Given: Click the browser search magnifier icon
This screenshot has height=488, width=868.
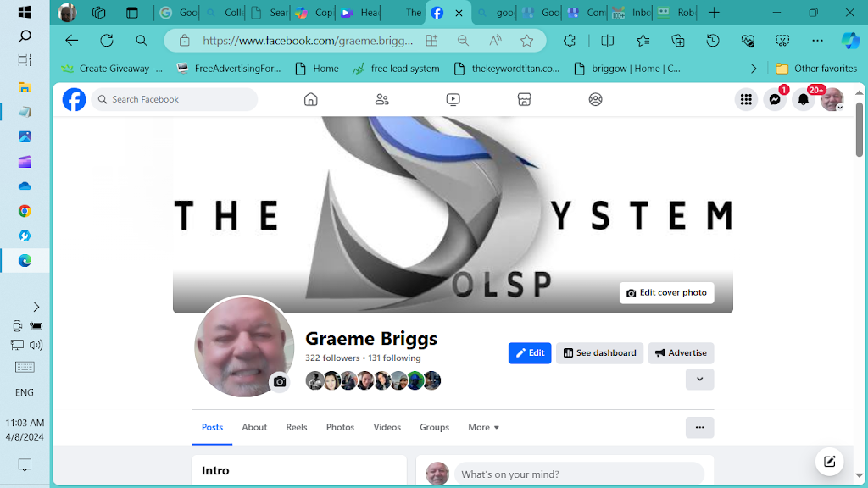Looking at the screenshot, I should click(142, 41).
